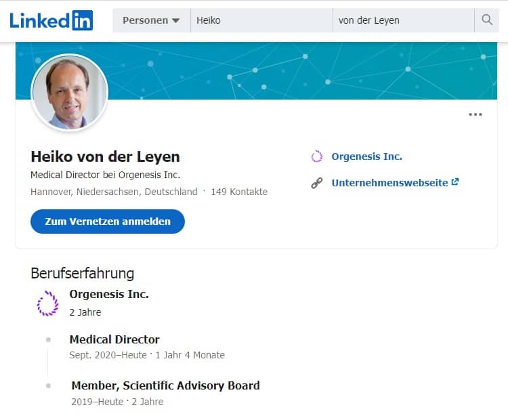The width and height of the screenshot is (508, 420).
Task: Click the profile photo of Heiko von der Leyen
Action: tap(69, 92)
